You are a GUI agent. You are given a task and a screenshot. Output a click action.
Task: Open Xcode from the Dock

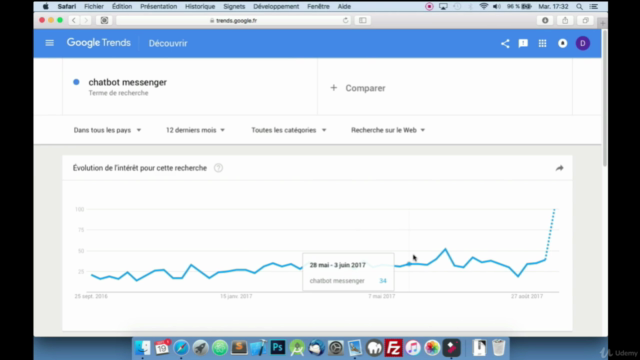click(258, 348)
